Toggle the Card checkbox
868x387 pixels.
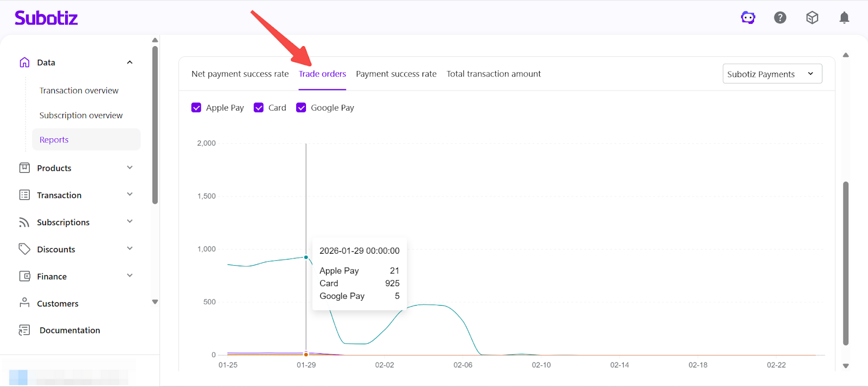pos(259,108)
